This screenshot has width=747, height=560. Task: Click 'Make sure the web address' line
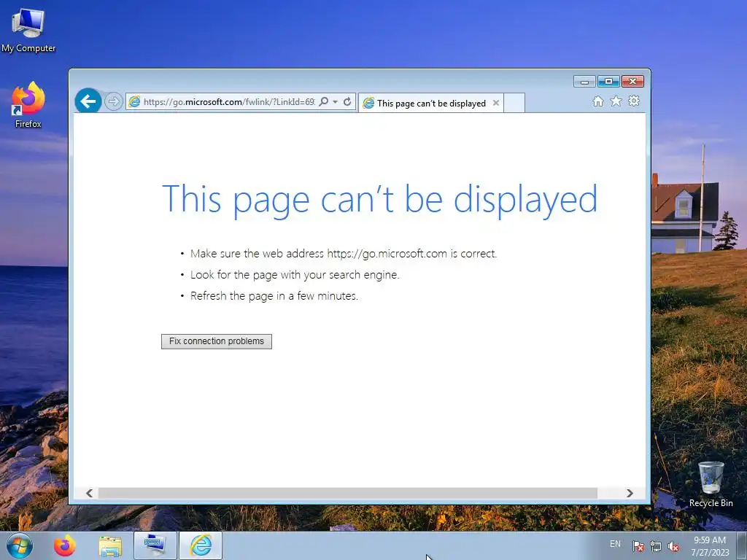pos(344,253)
